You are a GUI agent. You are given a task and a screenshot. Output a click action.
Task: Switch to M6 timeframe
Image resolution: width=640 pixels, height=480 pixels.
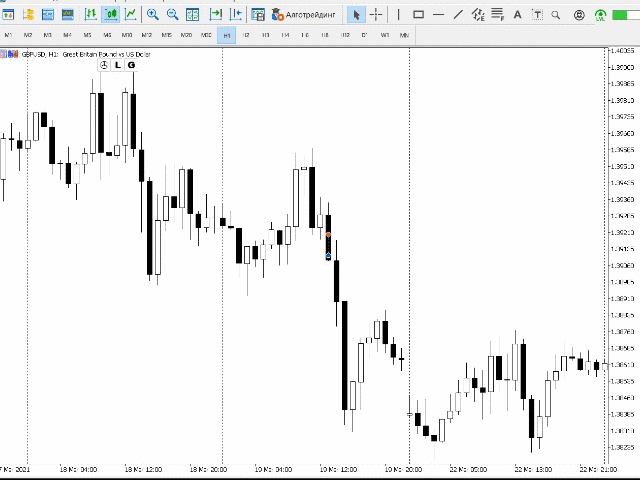107,35
